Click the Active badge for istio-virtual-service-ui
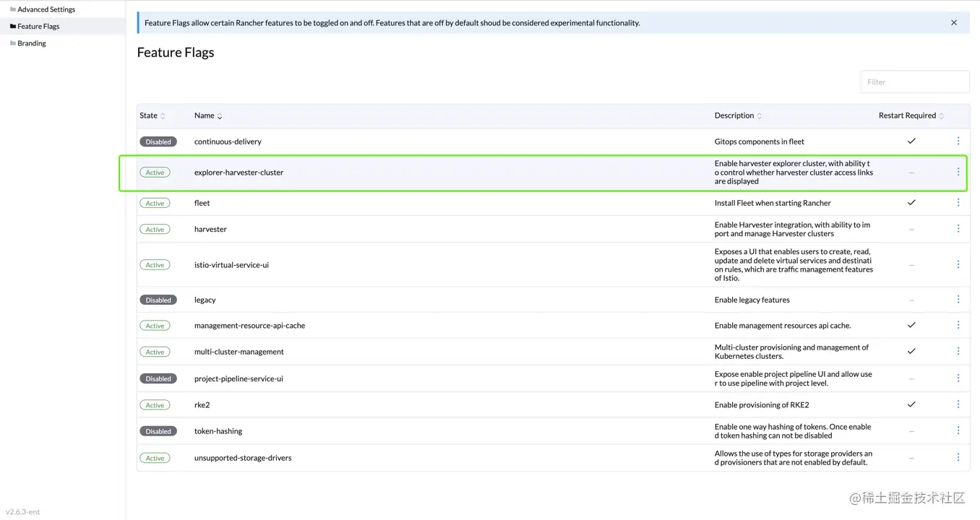This screenshot has height=520, width=980. pyautogui.click(x=155, y=265)
